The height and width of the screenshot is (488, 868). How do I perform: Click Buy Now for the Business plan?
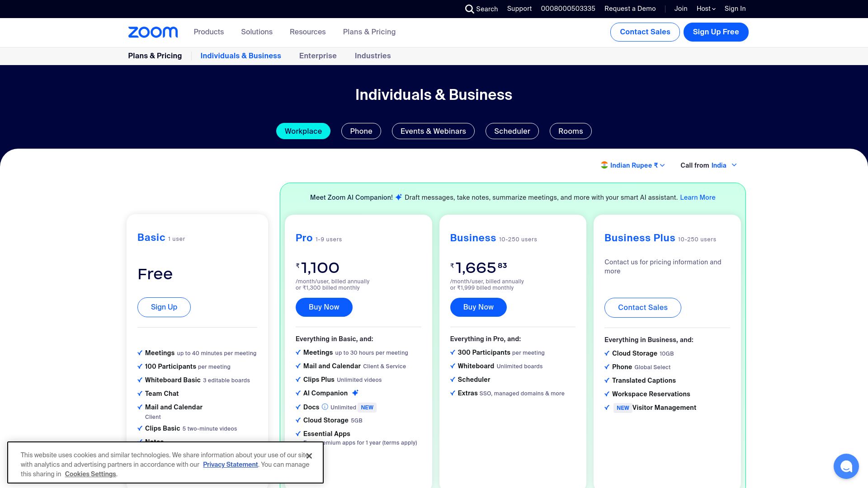click(x=478, y=307)
